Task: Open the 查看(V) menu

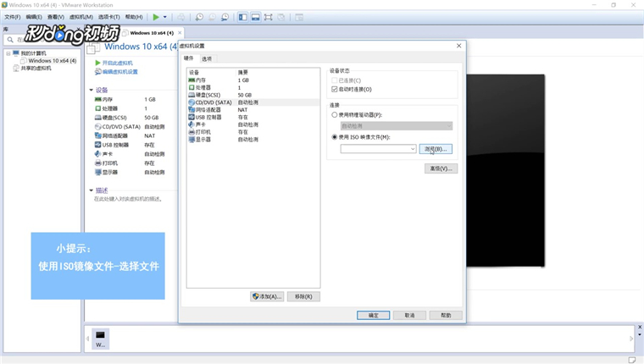Action: point(55,17)
